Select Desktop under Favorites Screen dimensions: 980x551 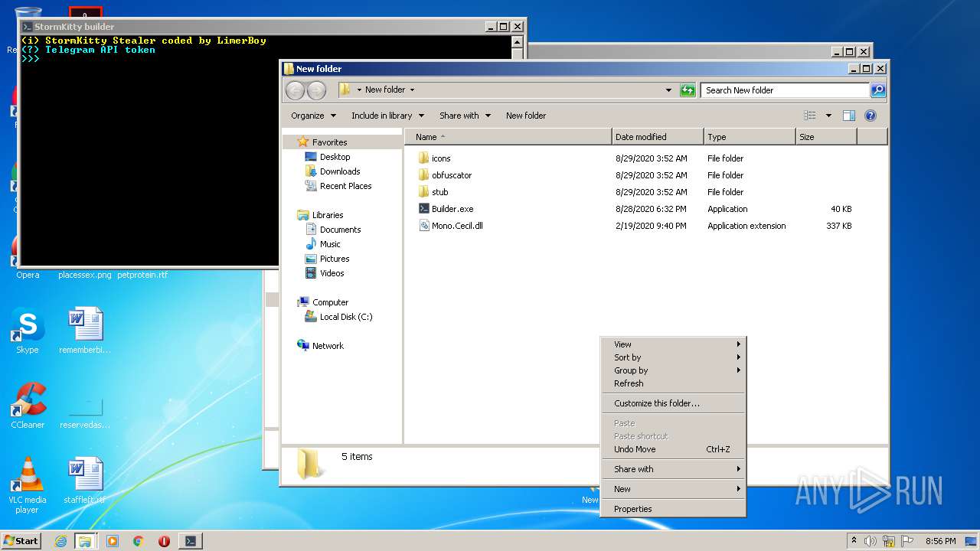pyautogui.click(x=328, y=157)
